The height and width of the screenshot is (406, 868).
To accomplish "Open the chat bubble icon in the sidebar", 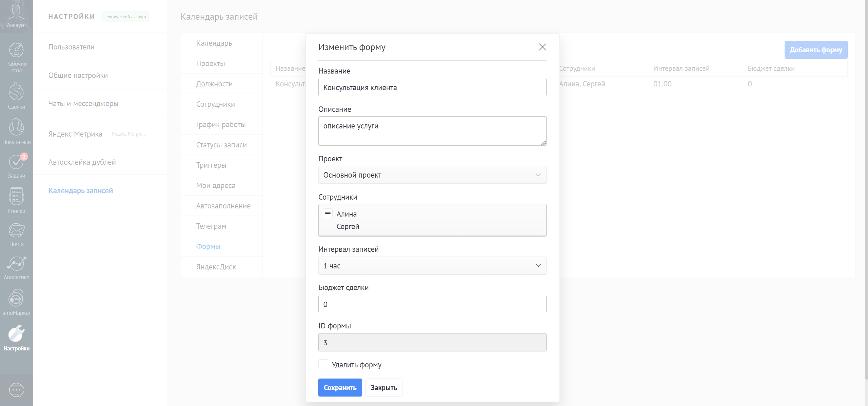I will tap(16, 390).
